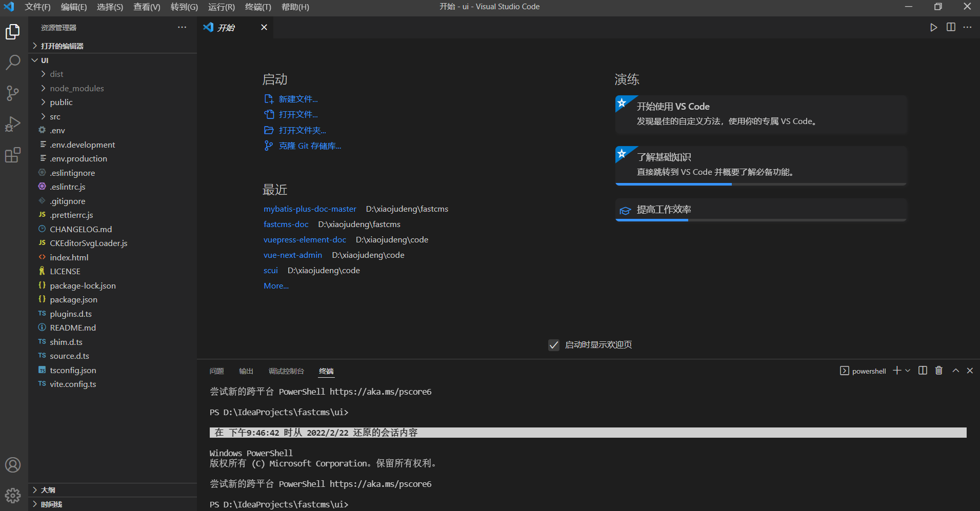Open the new terminal launch profile dropdown arrow
Screen dimensions: 980x511
(908, 371)
